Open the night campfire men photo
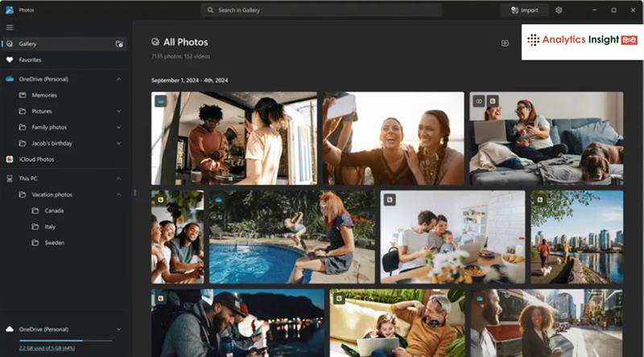The image size is (644, 357). click(237, 323)
